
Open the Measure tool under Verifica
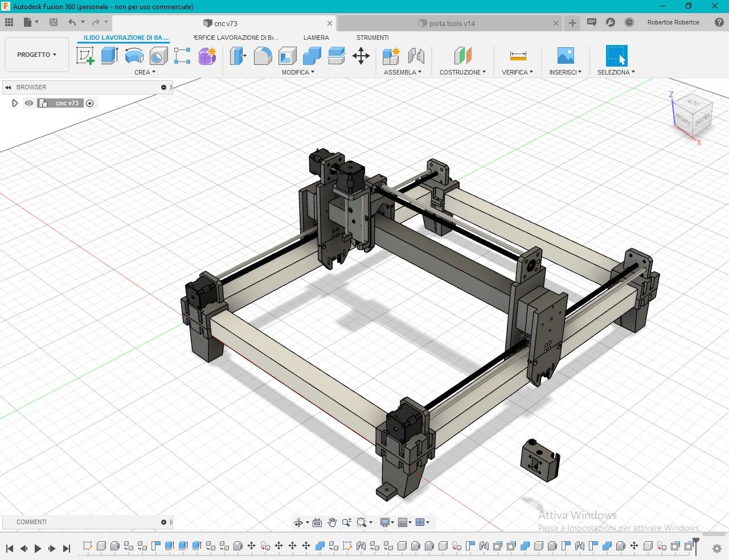click(x=518, y=56)
